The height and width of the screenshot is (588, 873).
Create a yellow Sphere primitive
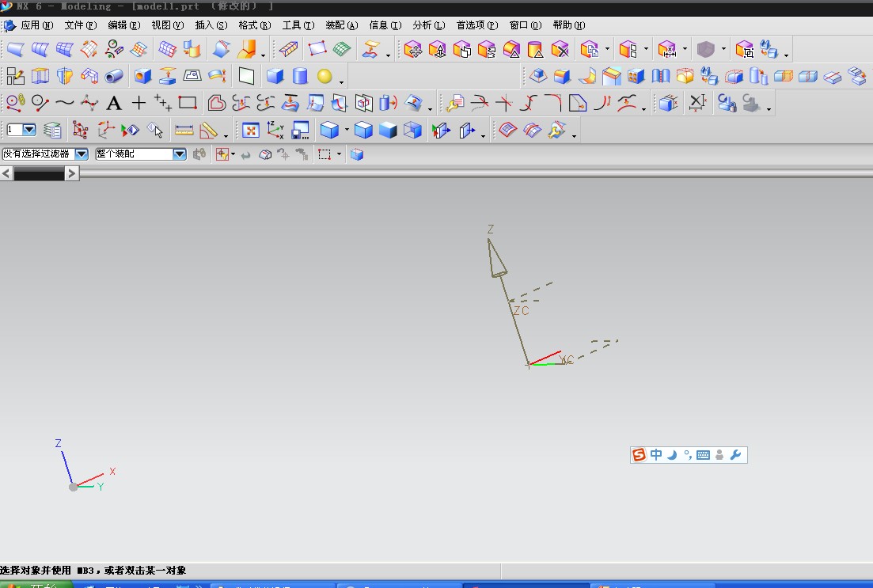click(x=325, y=76)
